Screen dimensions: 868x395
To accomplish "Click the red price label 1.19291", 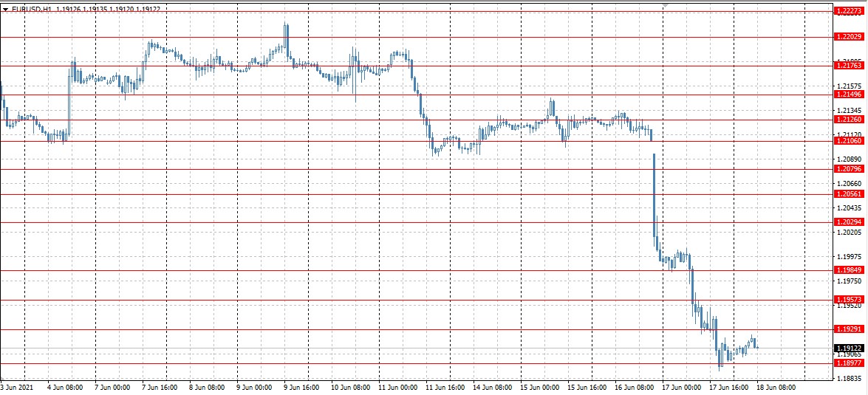I will [850, 329].
